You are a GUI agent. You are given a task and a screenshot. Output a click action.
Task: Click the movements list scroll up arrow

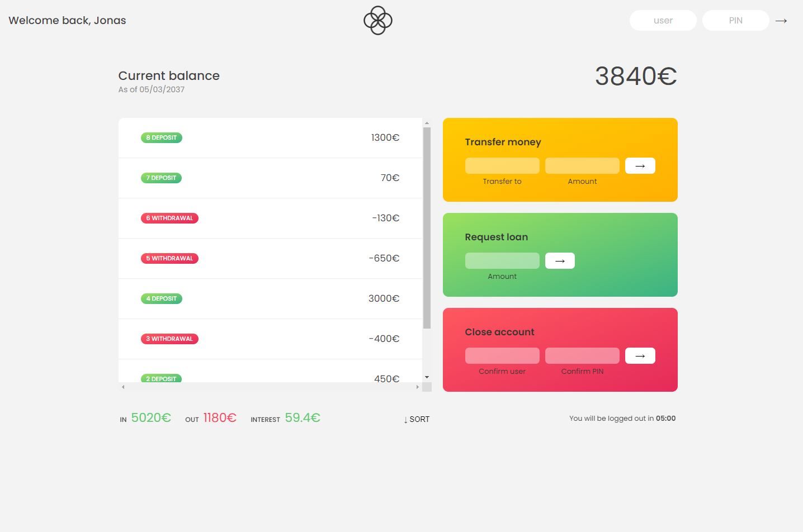coord(427,122)
